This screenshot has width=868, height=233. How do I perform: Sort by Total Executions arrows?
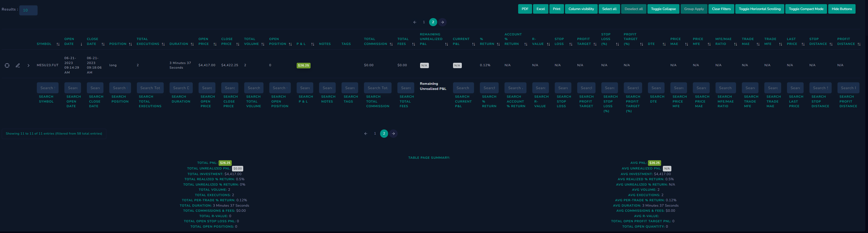pyautogui.click(x=163, y=44)
